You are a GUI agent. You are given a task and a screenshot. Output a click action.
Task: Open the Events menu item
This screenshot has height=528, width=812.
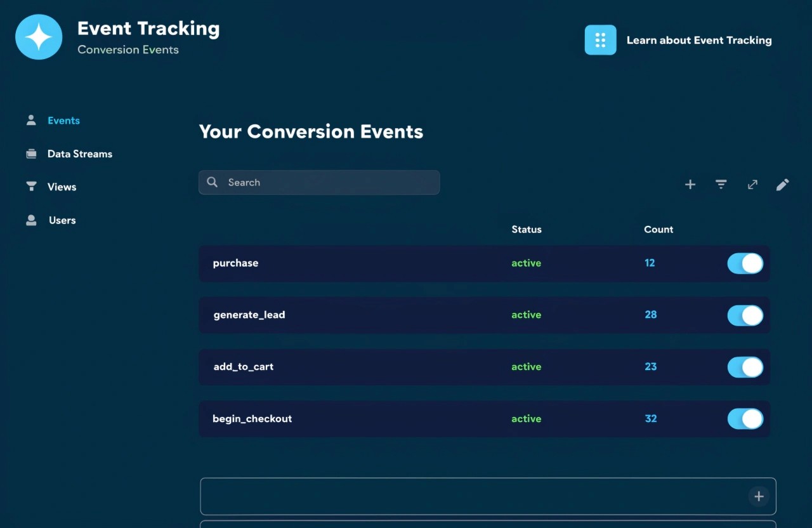(x=63, y=121)
